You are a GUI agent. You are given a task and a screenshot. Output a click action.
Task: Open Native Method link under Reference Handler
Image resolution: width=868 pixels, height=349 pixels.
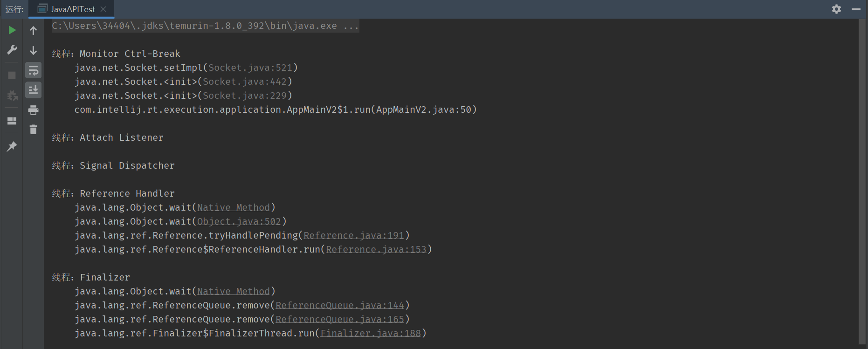tap(233, 207)
